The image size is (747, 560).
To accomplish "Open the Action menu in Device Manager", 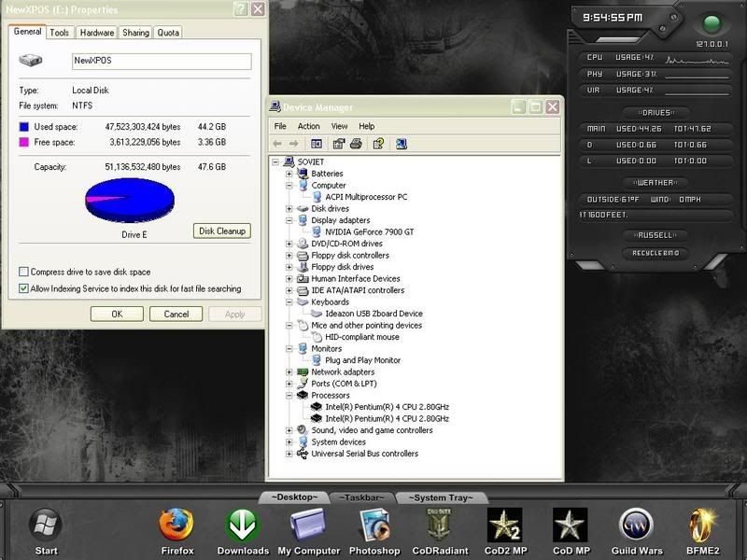I will pyautogui.click(x=309, y=126).
